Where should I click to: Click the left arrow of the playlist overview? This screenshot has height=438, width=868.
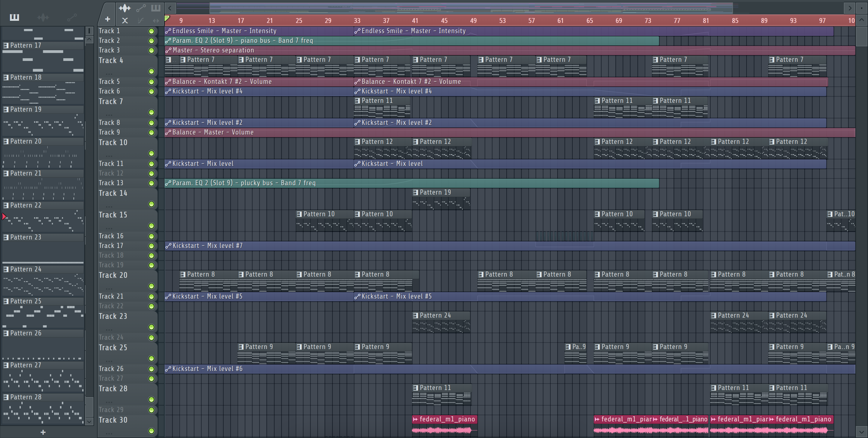170,8
